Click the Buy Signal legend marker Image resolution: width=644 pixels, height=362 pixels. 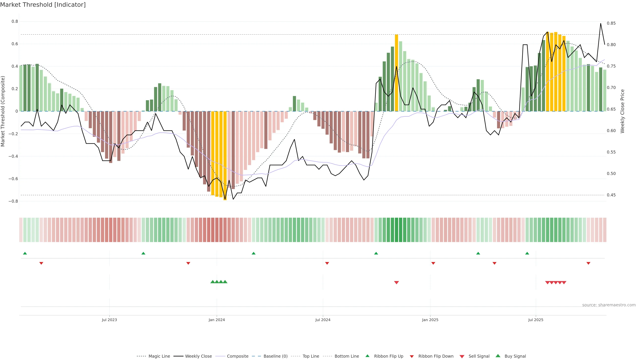point(498,356)
